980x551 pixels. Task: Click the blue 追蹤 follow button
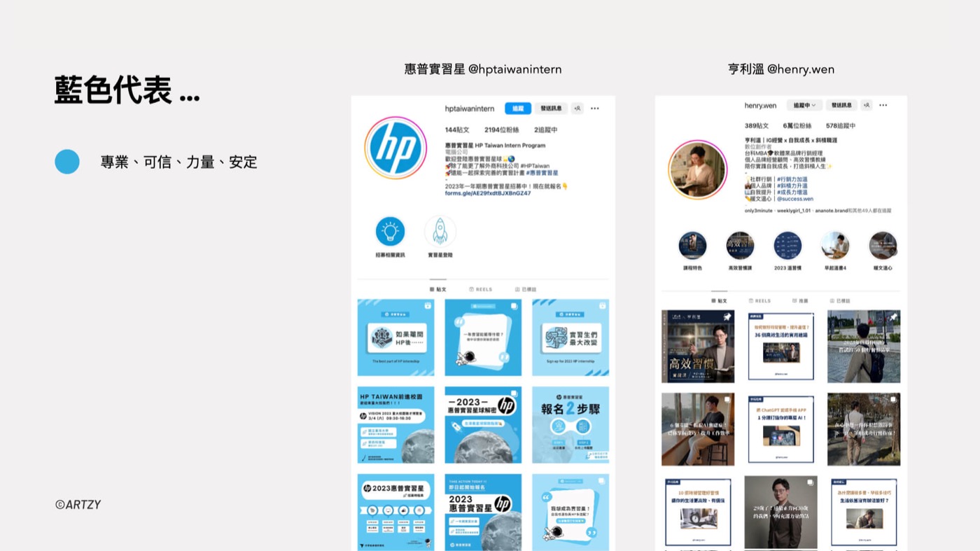518,109
